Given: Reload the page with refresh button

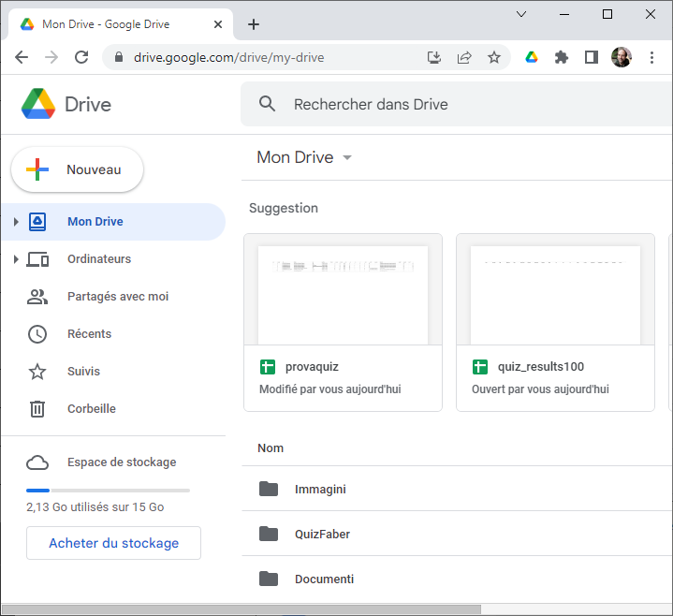Looking at the screenshot, I should (x=81, y=57).
